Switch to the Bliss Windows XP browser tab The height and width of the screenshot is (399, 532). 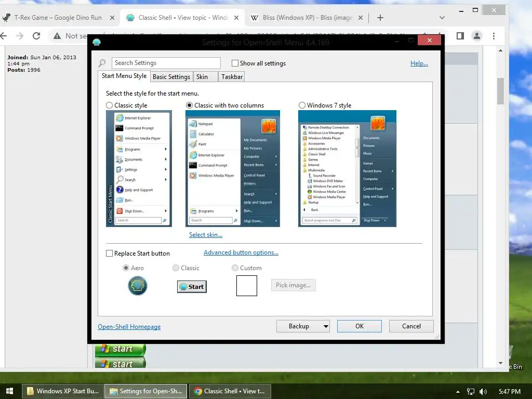307,18
